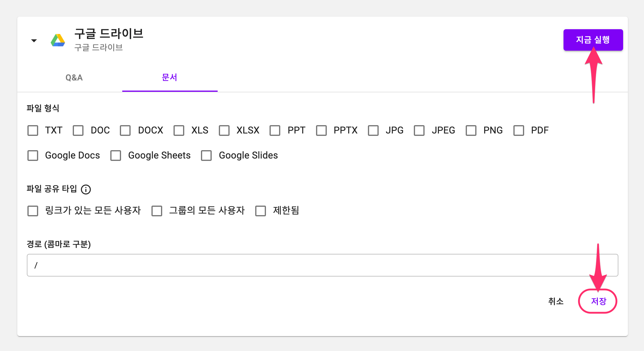Enable the DOC checkbox
The height and width of the screenshot is (351, 644).
(x=78, y=131)
